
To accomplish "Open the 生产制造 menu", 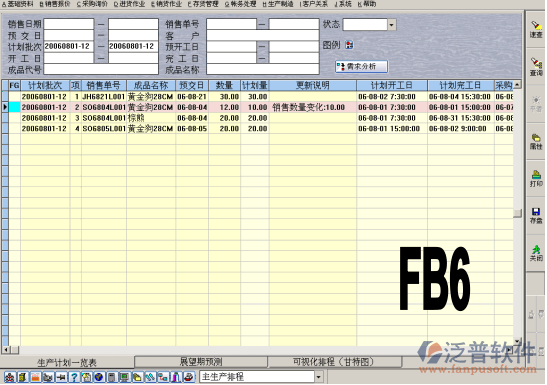I will tap(278, 4).
